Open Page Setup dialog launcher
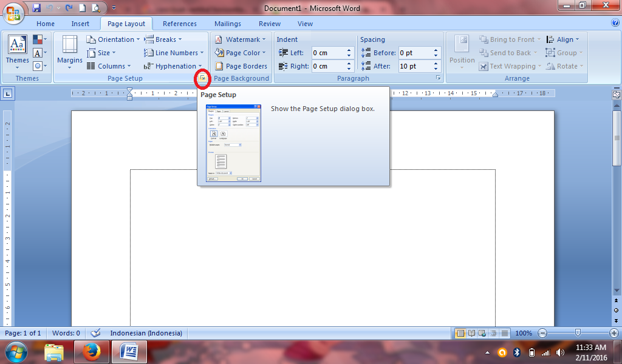Viewport: 622px width, 364px height. [x=202, y=78]
